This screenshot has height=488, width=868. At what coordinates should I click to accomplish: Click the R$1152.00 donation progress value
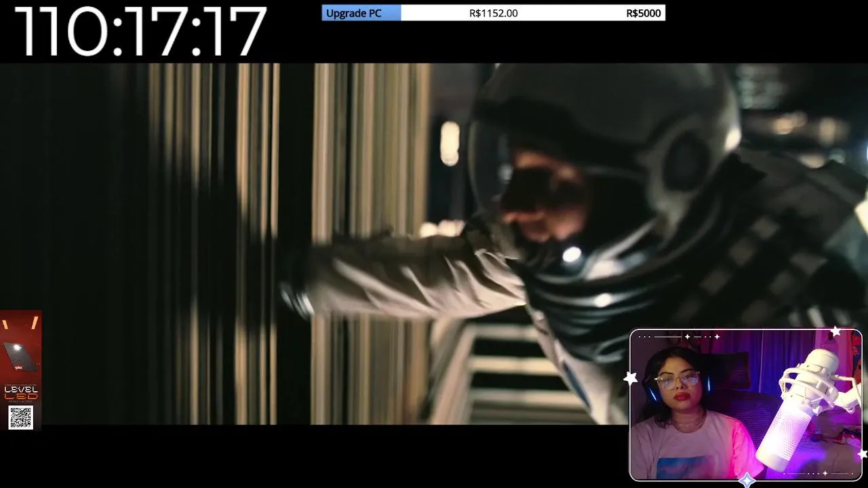[493, 13]
